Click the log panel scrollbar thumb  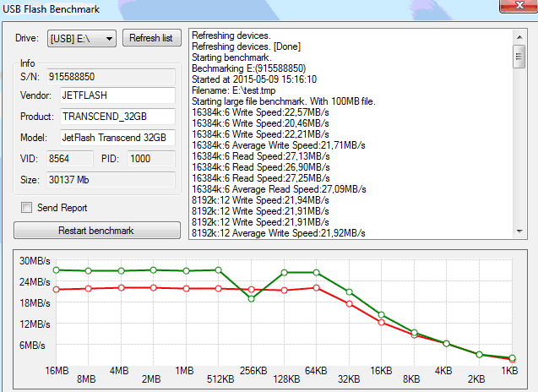point(519,56)
